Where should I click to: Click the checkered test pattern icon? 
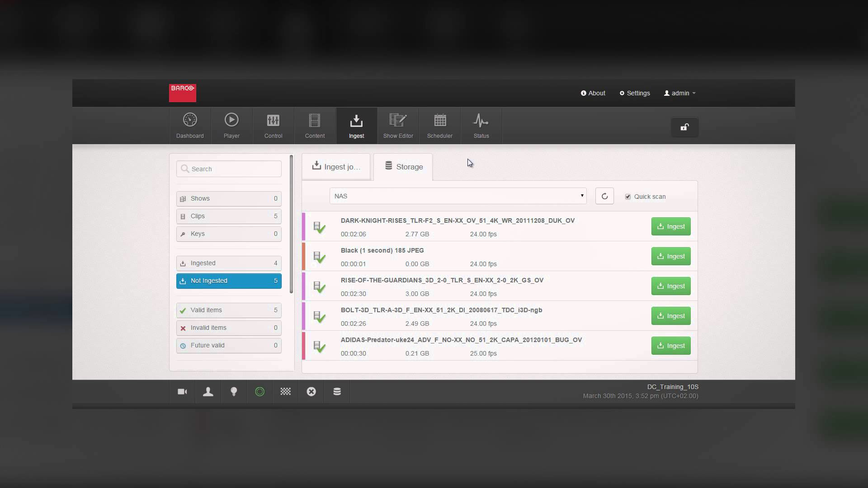click(285, 392)
